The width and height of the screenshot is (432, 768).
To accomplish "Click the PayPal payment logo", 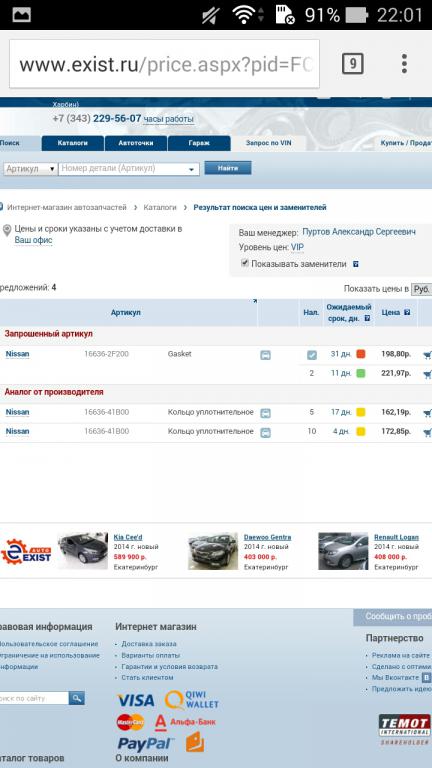I will tap(145, 744).
